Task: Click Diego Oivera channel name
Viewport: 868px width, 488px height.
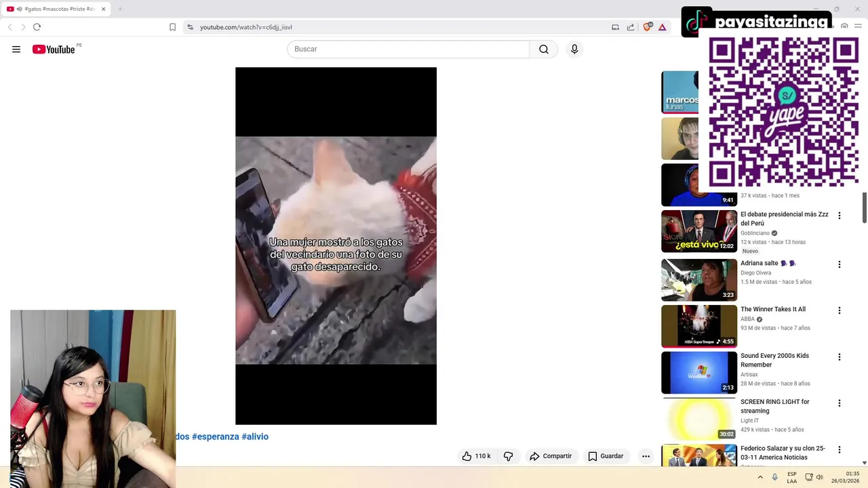Action: click(755, 272)
